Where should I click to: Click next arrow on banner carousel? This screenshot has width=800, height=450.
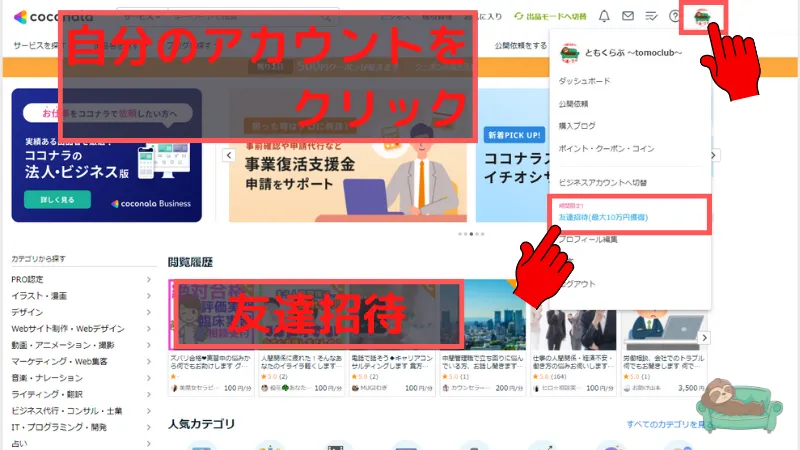coord(713,155)
